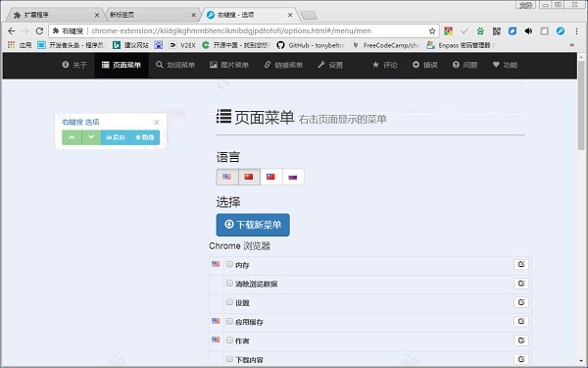Open 设置 with the wrench icon
The width and height of the screenshot is (588, 368).
click(x=330, y=65)
